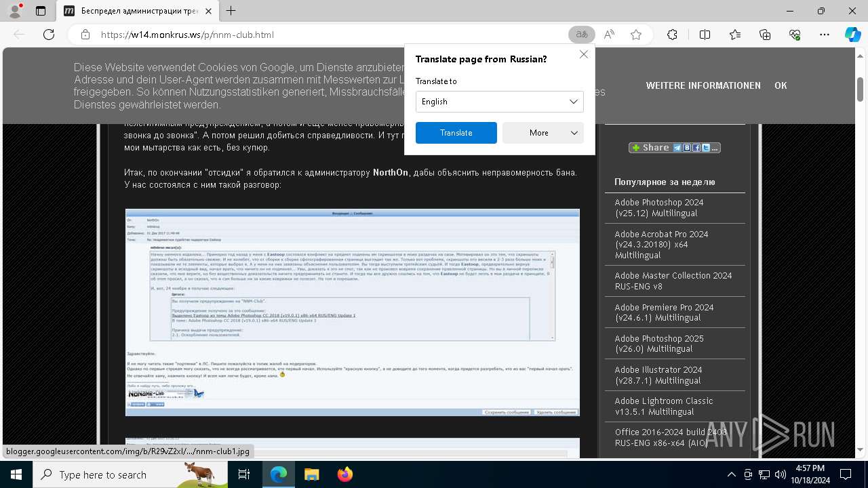The image size is (868, 488).
Task: Open Windows Start menu
Action: point(16,474)
